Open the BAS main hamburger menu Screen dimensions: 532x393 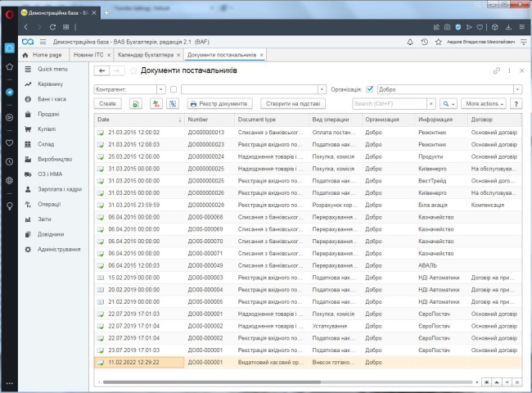pyautogui.click(x=43, y=42)
